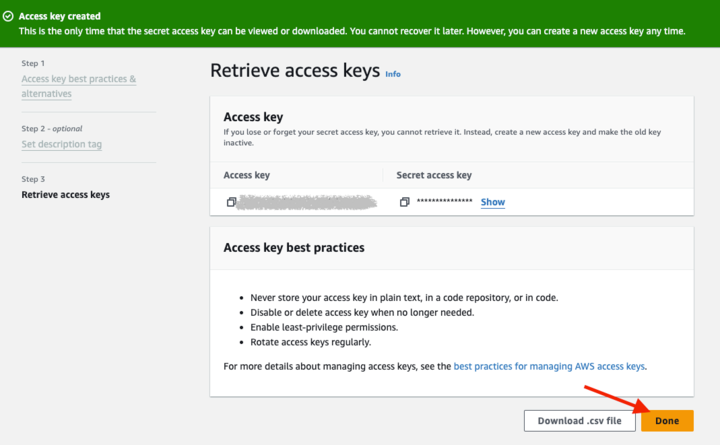Click the Step 2 - optional label
720x445 pixels.
pyautogui.click(x=52, y=128)
